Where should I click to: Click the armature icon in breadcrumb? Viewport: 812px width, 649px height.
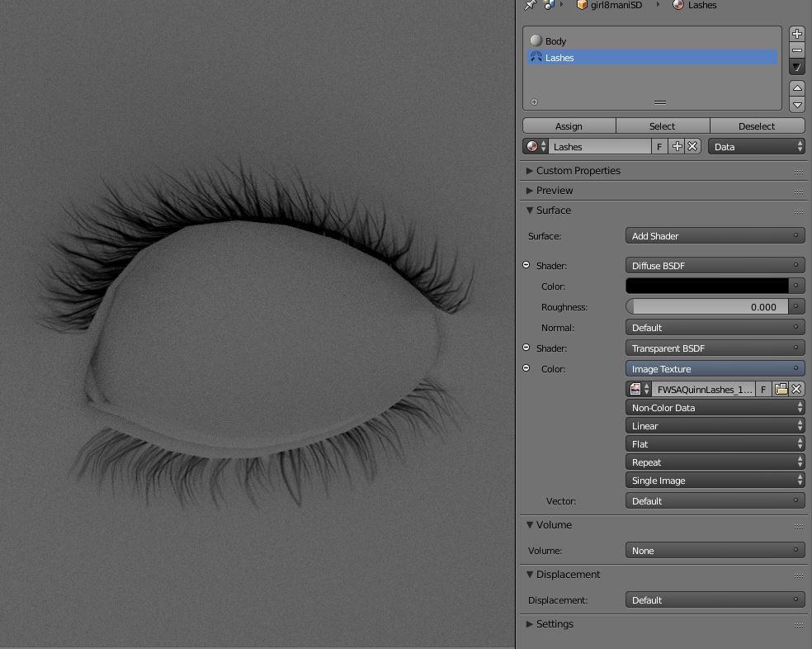tap(549, 5)
